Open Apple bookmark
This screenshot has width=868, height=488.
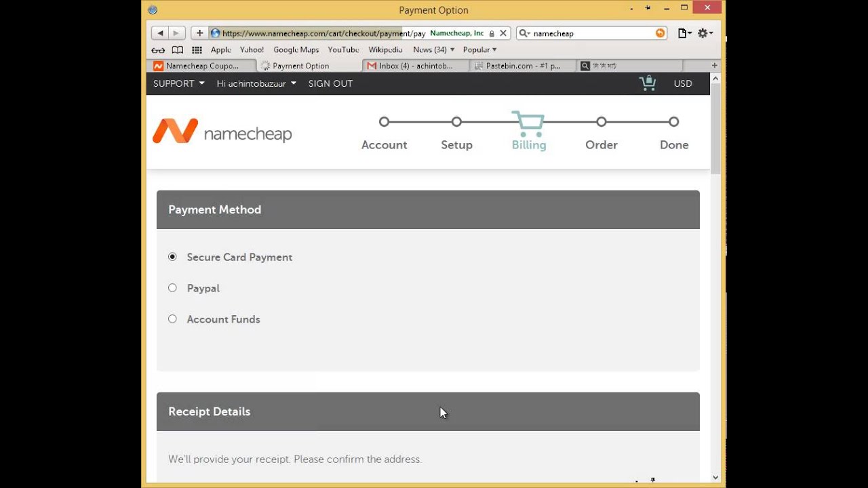[221, 50]
